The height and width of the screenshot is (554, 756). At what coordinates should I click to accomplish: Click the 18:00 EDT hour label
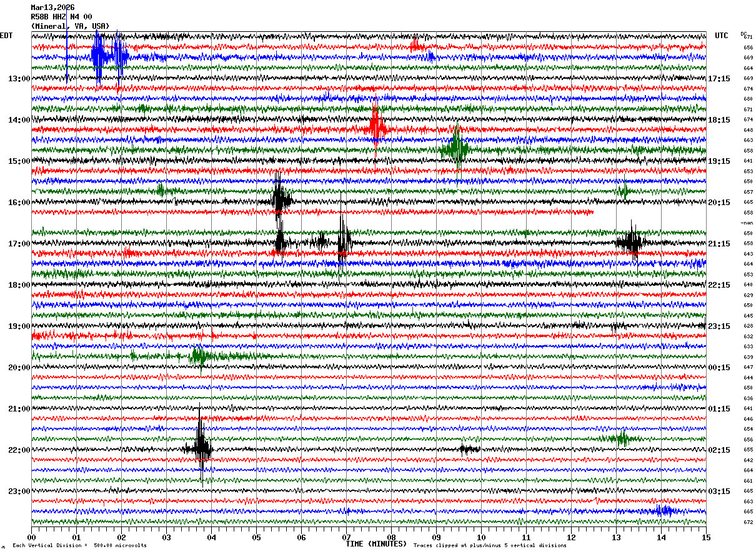(19, 285)
